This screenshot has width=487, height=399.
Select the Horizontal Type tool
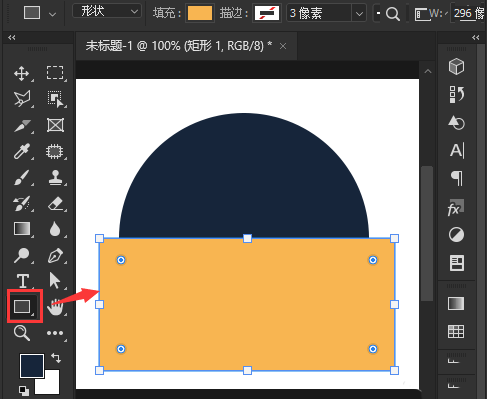click(22, 281)
